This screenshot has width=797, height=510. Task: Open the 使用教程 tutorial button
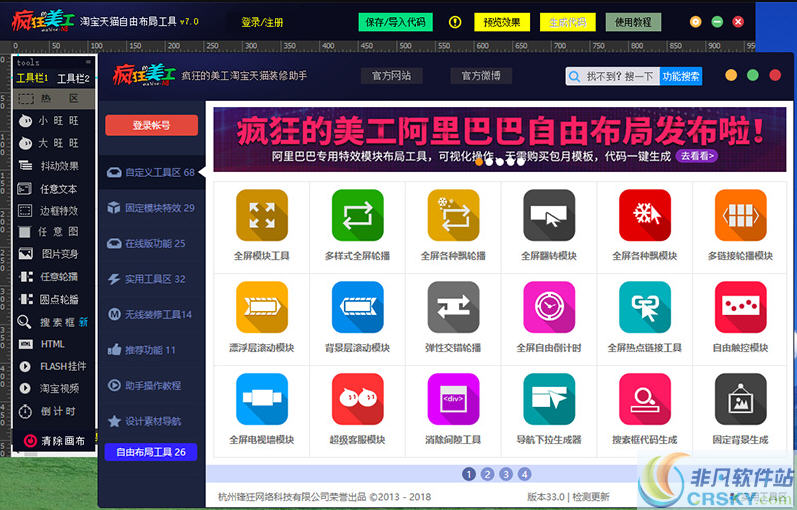(633, 22)
